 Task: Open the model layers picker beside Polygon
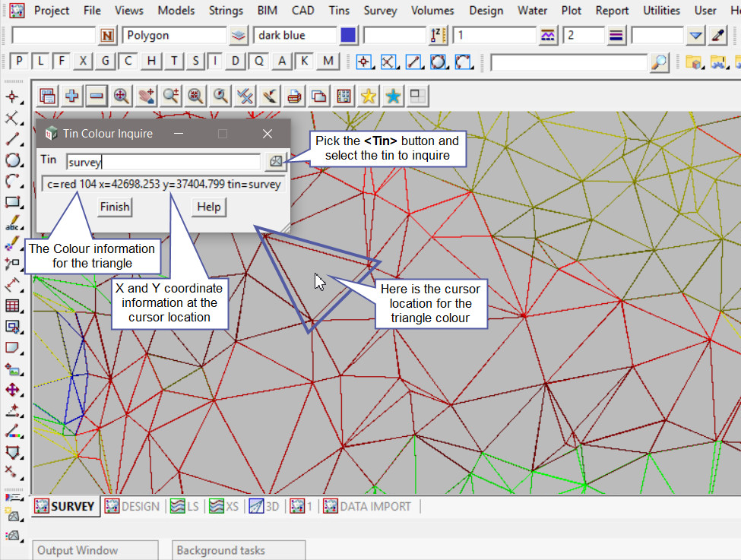point(239,36)
